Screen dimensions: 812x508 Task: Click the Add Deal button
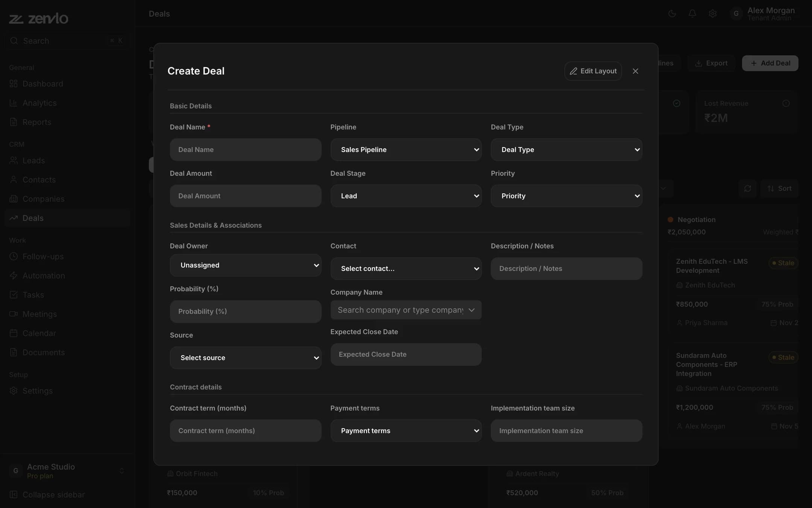pyautogui.click(x=770, y=63)
